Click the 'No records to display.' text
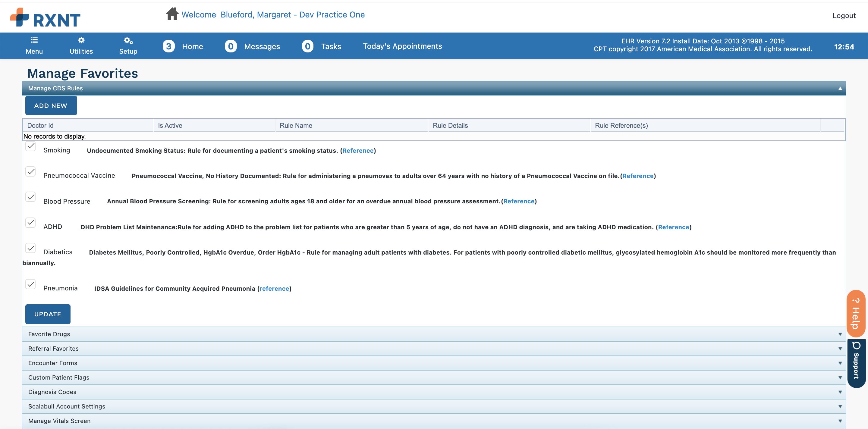Screen dimensions: 868x429 [55, 136]
